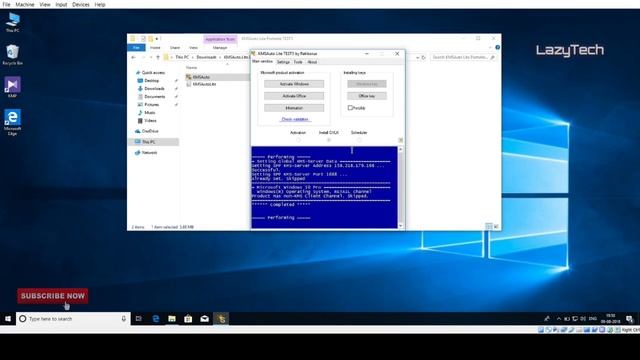This screenshot has height=360, width=640.
Task: Click console scrollbar down arrow
Action: tap(400, 225)
